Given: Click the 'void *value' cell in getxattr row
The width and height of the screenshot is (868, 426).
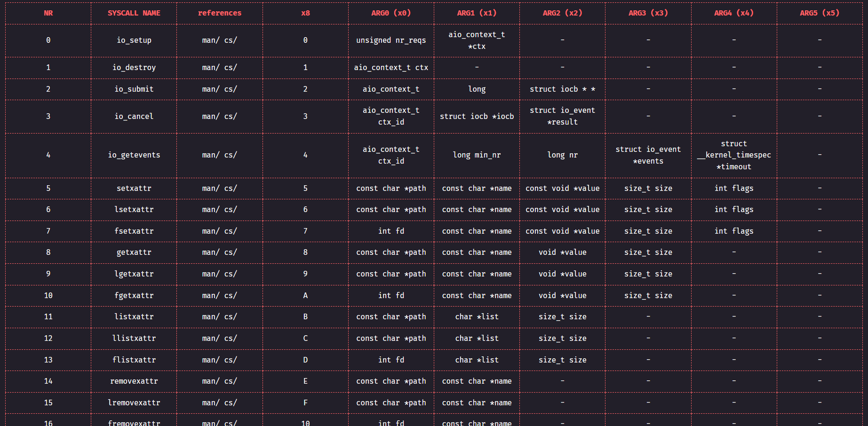Looking at the screenshot, I should [x=563, y=252].
